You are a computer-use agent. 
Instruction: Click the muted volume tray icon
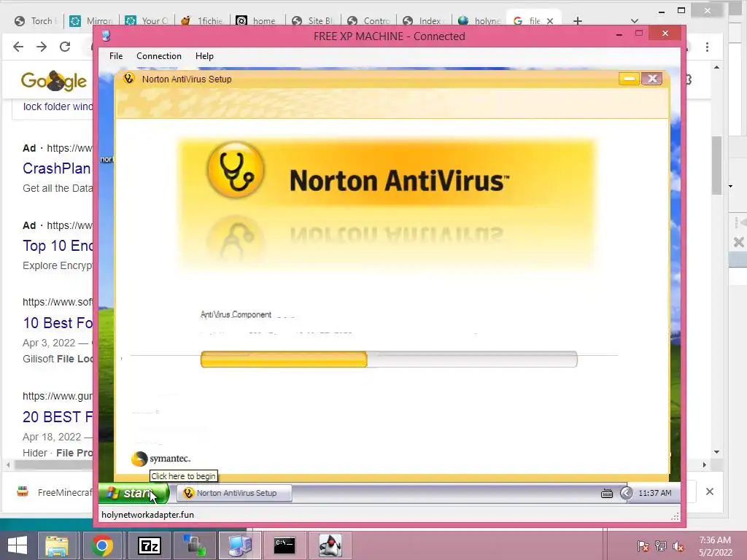(678, 546)
